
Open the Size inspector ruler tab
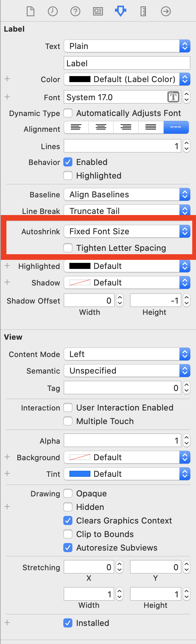tap(143, 12)
